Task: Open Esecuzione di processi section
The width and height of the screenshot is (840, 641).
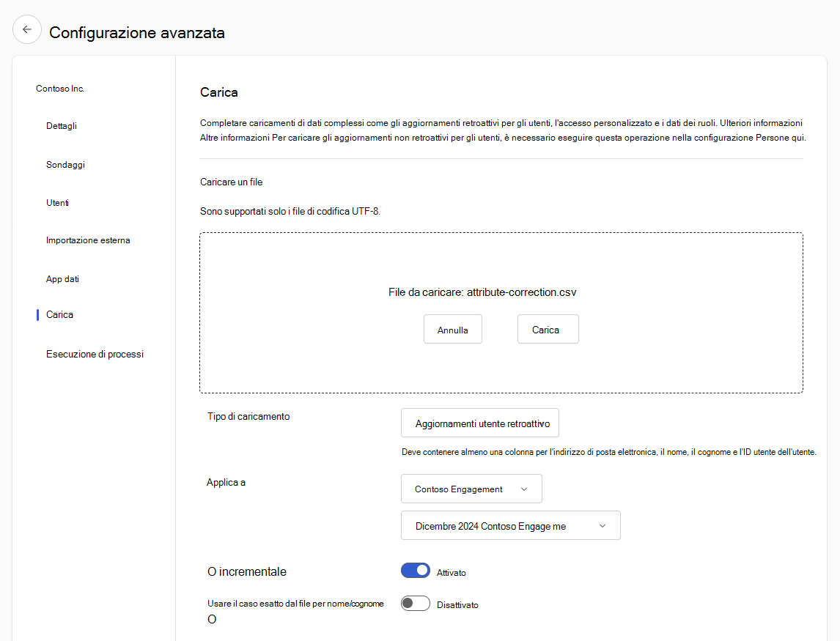Action: (95, 354)
